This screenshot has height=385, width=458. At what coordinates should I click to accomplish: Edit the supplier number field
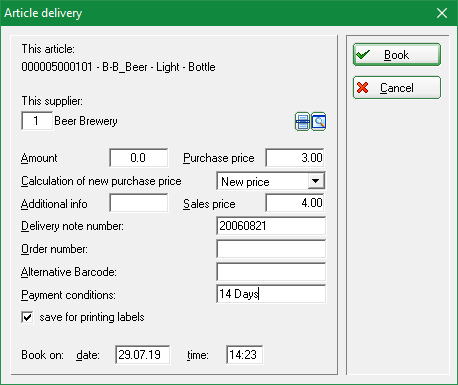click(37, 121)
